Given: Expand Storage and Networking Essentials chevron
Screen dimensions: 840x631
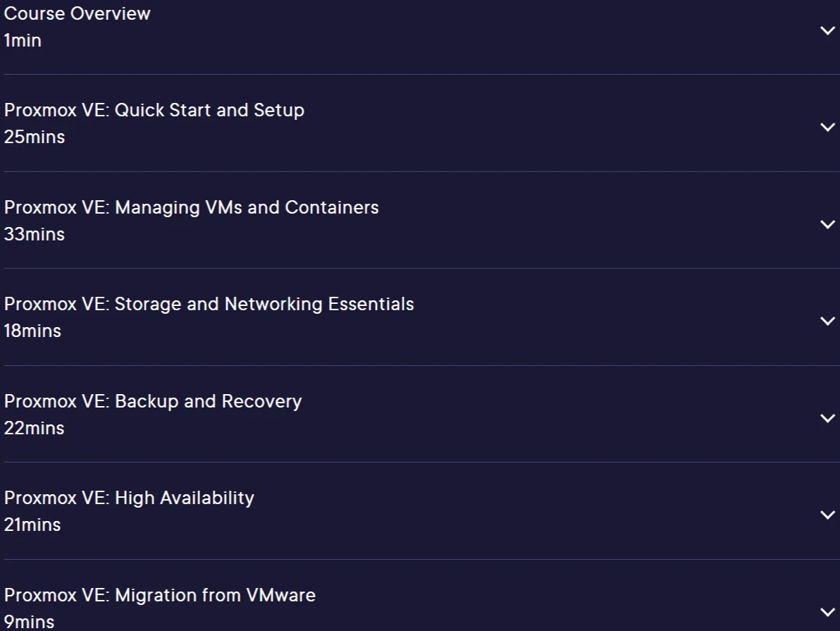Looking at the screenshot, I should point(828,321).
